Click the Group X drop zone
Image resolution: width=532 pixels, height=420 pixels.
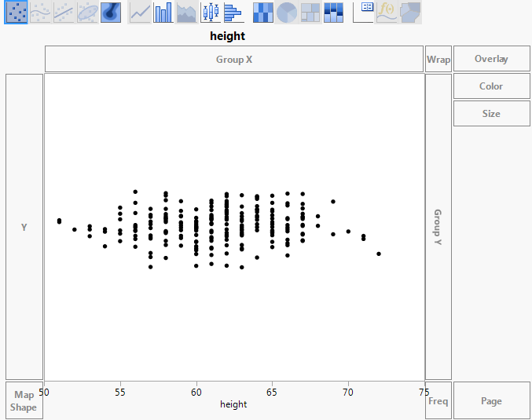click(234, 59)
